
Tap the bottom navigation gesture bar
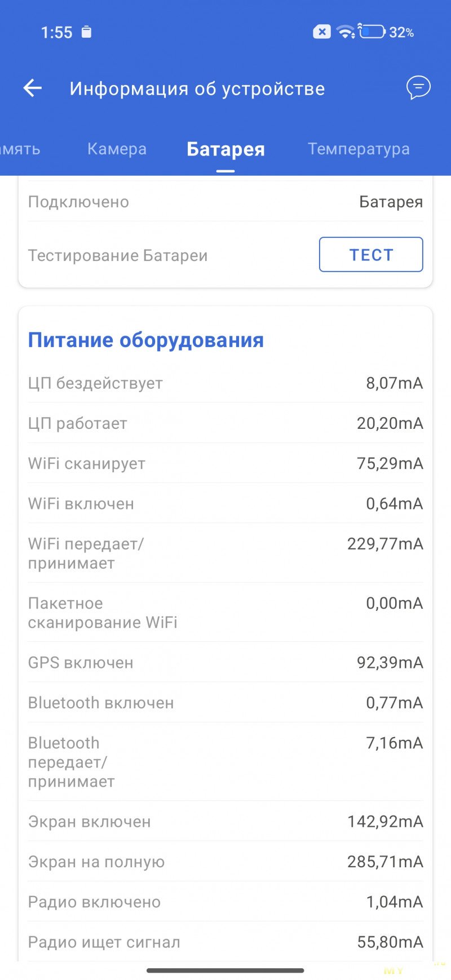pos(225,970)
